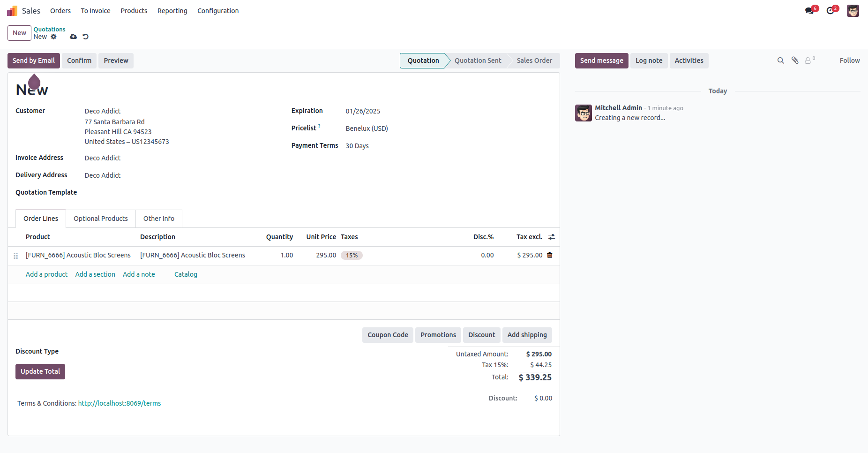This screenshot has width=868, height=453.
Task: Open the Quotation Template field
Action: 180,193
